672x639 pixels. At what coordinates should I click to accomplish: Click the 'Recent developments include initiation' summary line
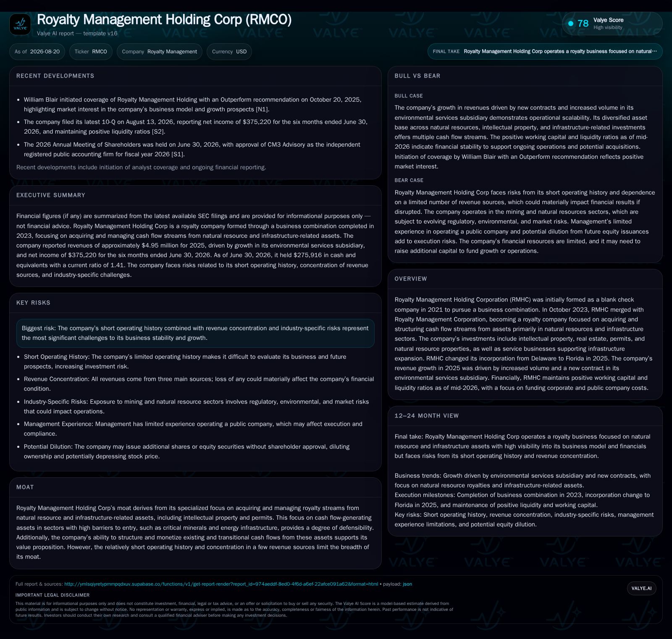pos(141,168)
